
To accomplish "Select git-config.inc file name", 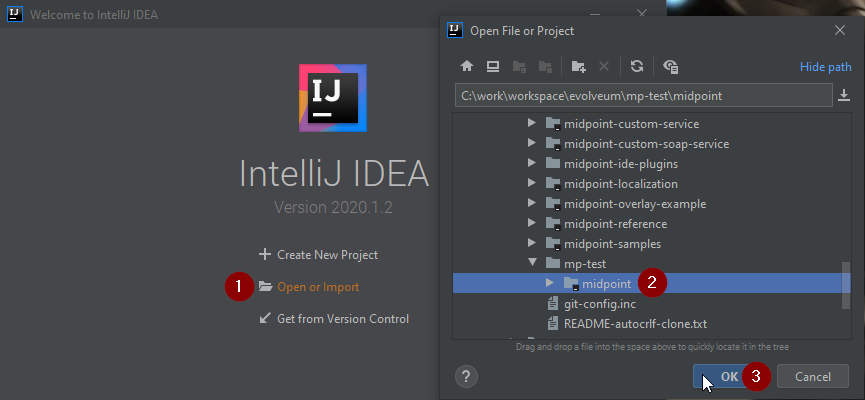I will click(x=600, y=304).
